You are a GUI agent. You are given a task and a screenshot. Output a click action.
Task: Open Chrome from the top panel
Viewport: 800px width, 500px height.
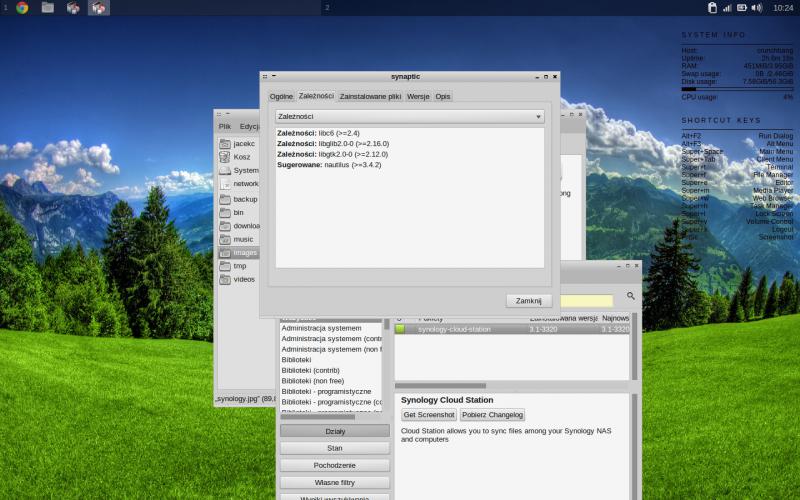22,8
